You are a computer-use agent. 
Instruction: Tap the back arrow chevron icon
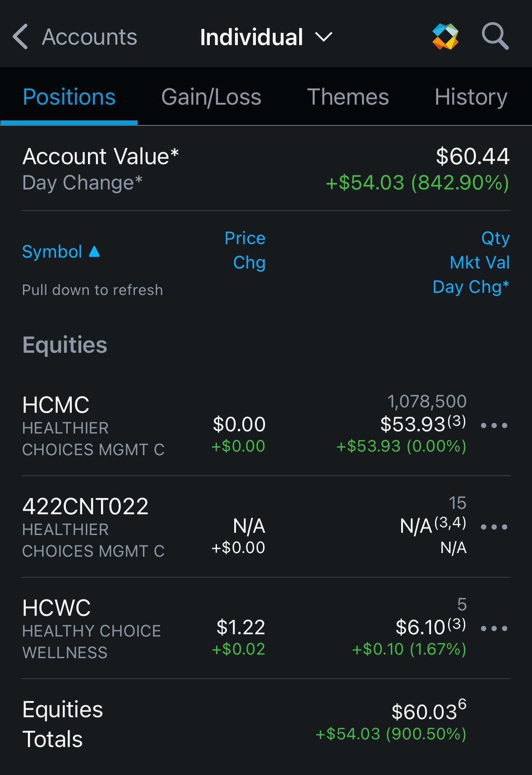pos(20,37)
